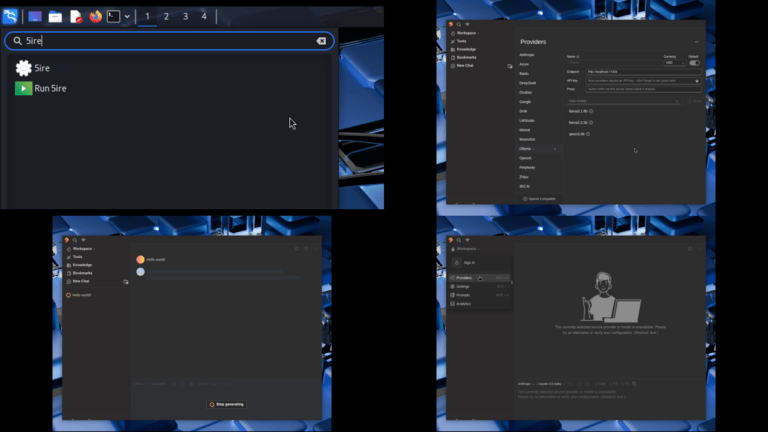Viewport: 768px width, 432px height.
Task: Open the terminal icon in the taskbar
Action: tap(113, 17)
